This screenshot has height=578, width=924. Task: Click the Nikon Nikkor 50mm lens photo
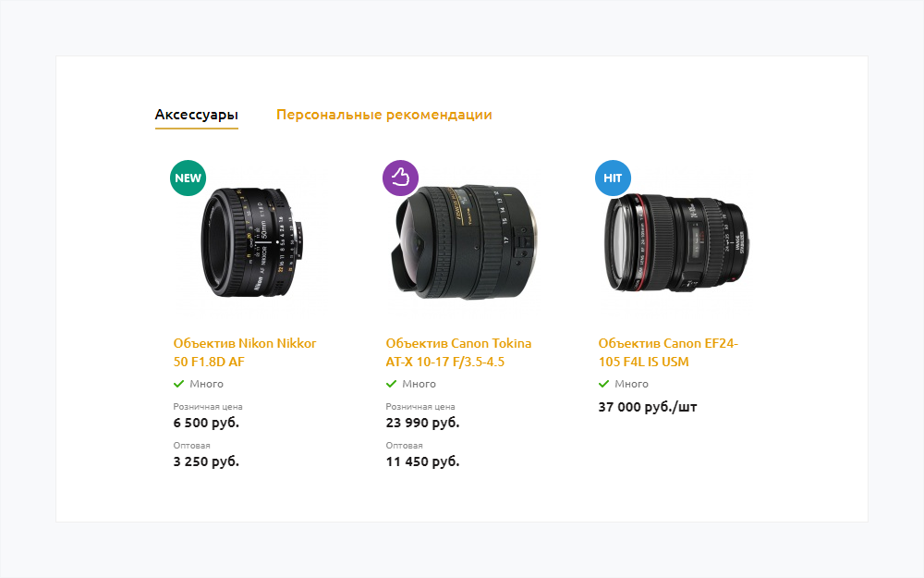click(252, 241)
